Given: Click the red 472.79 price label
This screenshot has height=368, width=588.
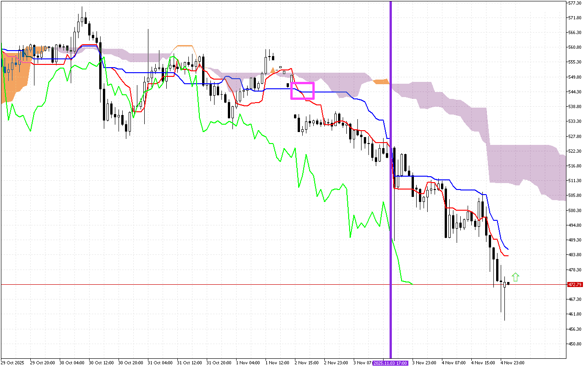Looking at the screenshot, I should [574, 285].
